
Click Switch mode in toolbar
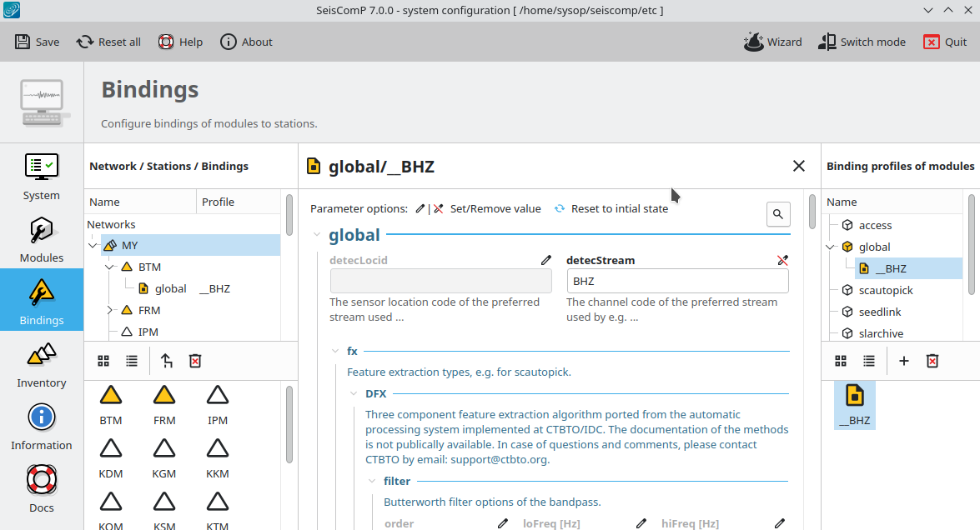tap(862, 42)
